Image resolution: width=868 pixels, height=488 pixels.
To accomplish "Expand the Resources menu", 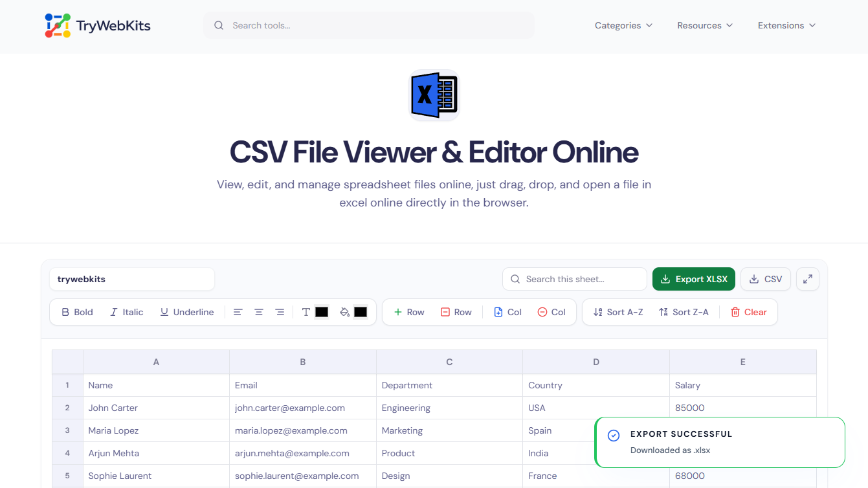I will click(704, 25).
